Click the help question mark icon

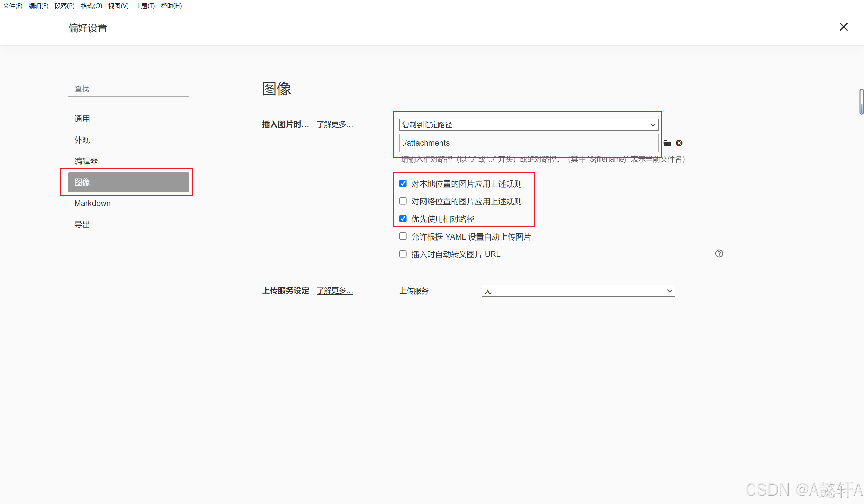coord(719,254)
